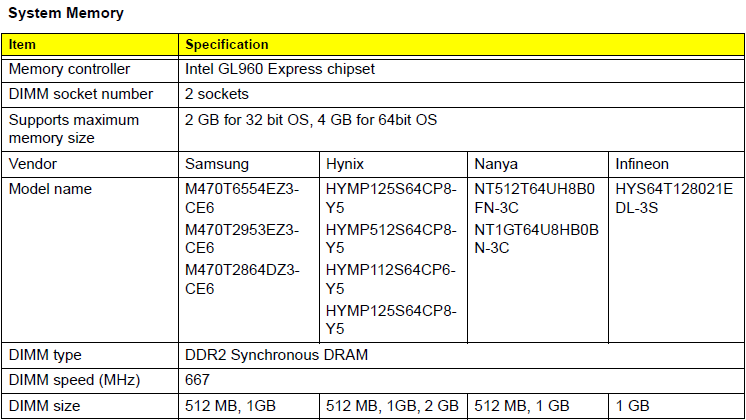Click the "DIMM socket number" label
Viewport: 746px width, 420px height.
pos(81,94)
